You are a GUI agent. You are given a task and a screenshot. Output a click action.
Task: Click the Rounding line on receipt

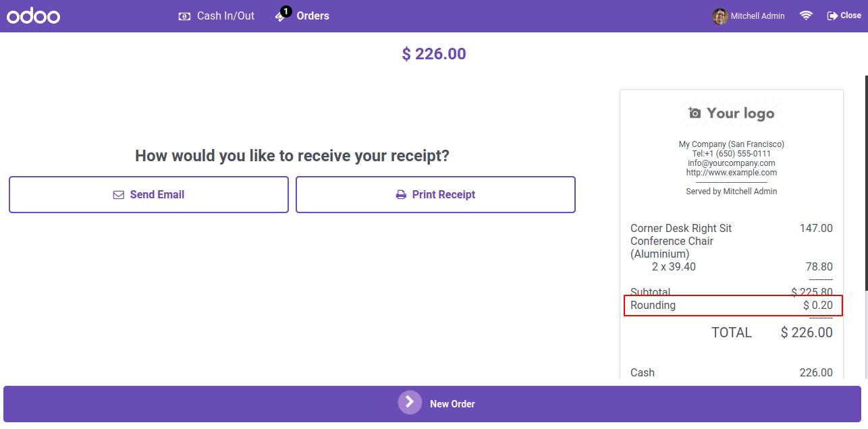point(732,306)
